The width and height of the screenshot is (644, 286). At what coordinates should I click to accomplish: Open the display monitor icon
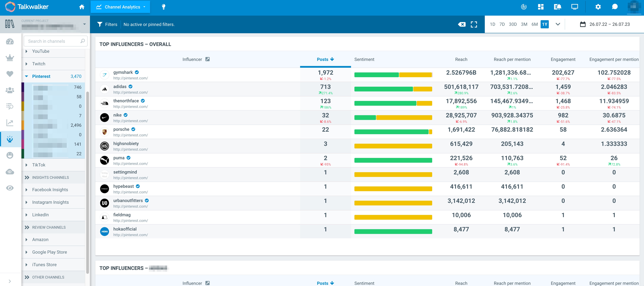(575, 7)
